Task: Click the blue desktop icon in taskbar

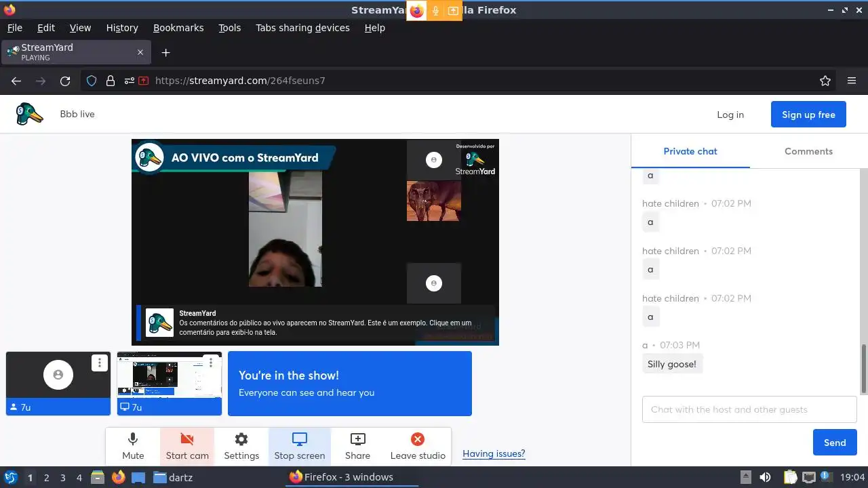Action: (138, 477)
